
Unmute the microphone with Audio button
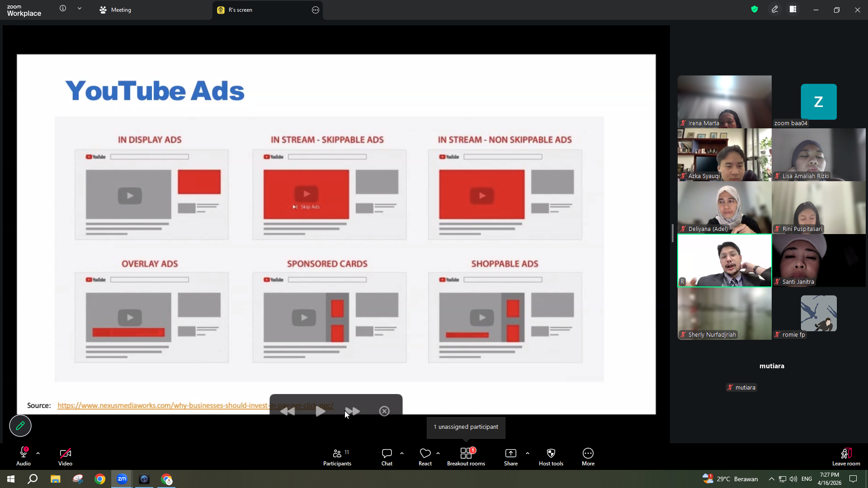click(x=24, y=456)
